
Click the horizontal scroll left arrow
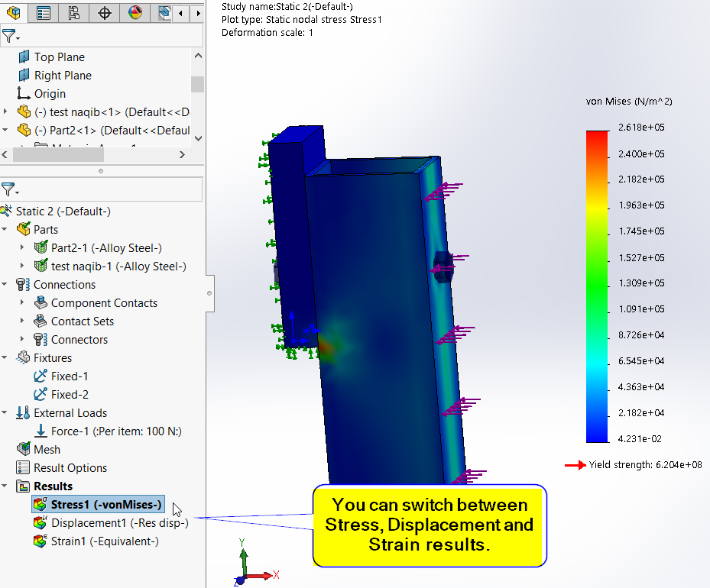click(x=5, y=155)
